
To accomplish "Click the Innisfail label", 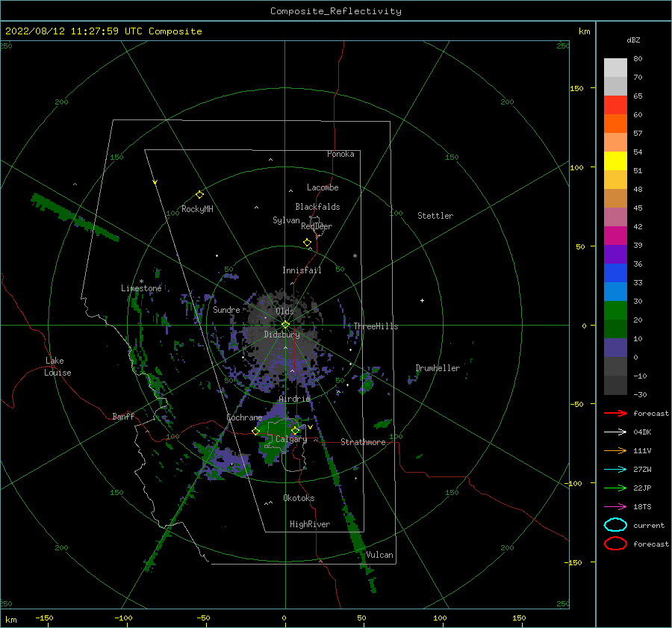I will tap(302, 270).
